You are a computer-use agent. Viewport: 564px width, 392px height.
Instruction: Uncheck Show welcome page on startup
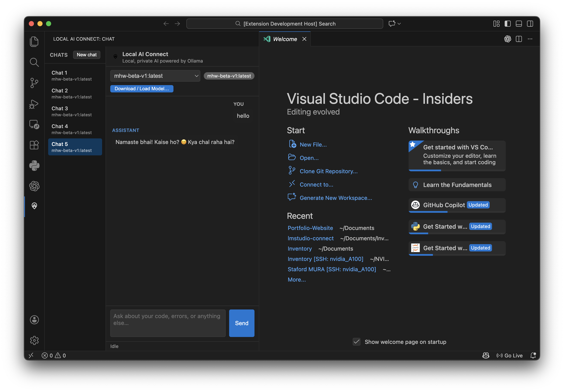click(x=356, y=342)
